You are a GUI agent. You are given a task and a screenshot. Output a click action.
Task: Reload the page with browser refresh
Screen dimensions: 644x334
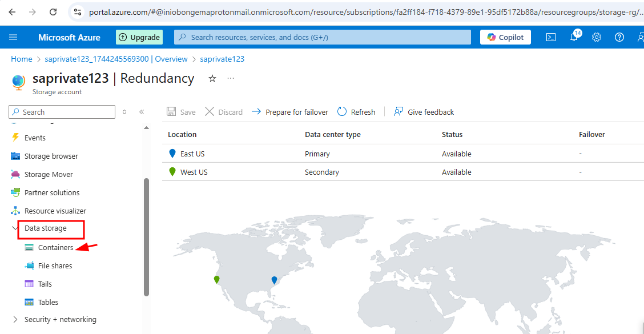point(53,12)
